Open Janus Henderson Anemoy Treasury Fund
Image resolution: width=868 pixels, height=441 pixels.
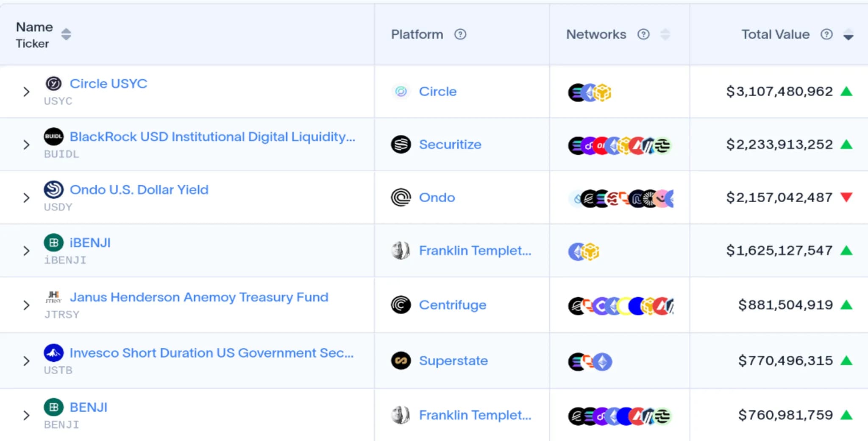199,297
